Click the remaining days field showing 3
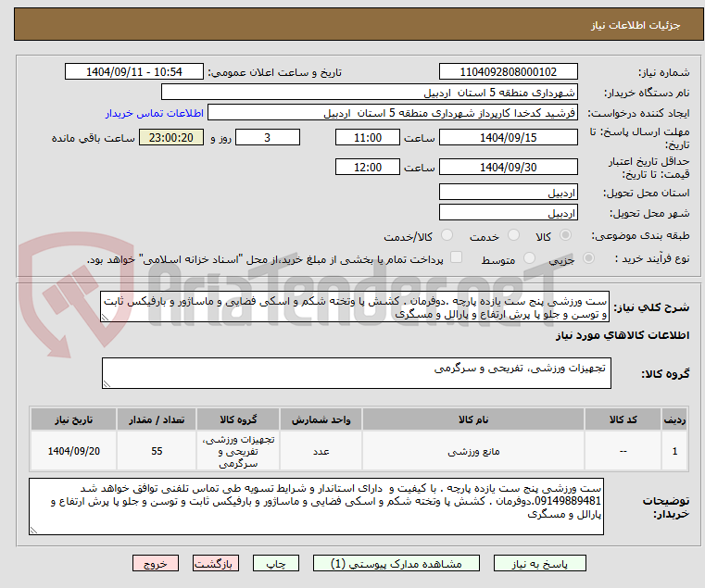This screenshot has width=705, height=588. pyautogui.click(x=268, y=137)
